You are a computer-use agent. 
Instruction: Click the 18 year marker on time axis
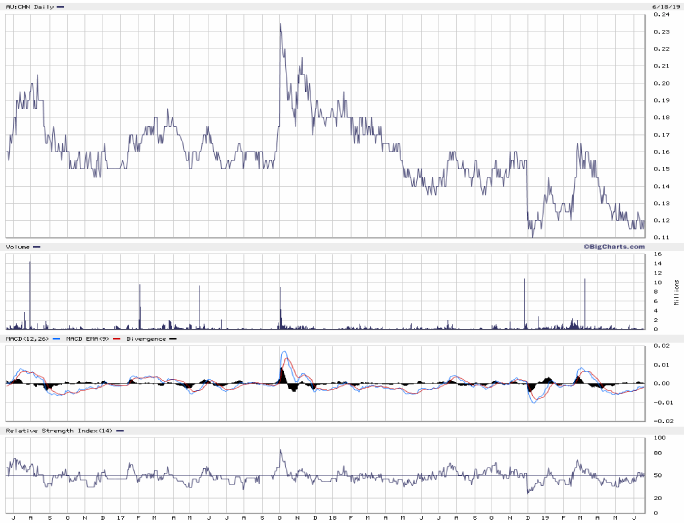[x=333, y=518]
